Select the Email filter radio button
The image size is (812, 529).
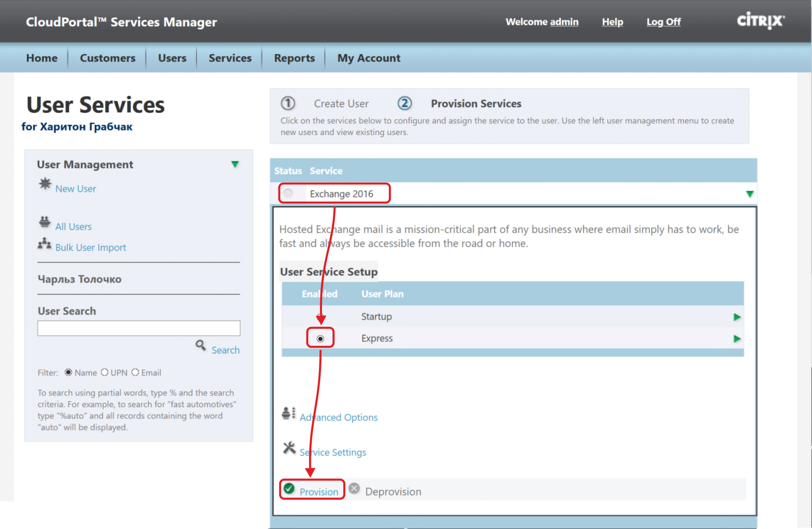pyautogui.click(x=135, y=372)
